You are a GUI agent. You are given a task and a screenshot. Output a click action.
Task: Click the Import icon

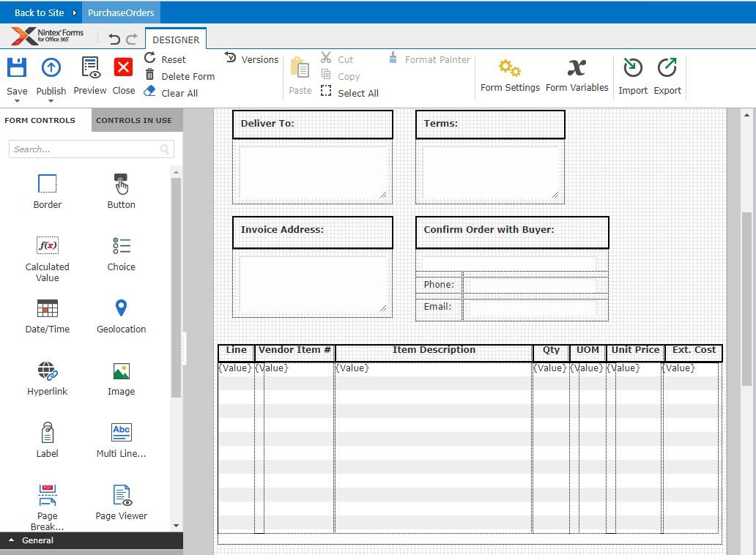click(x=632, y=68)
